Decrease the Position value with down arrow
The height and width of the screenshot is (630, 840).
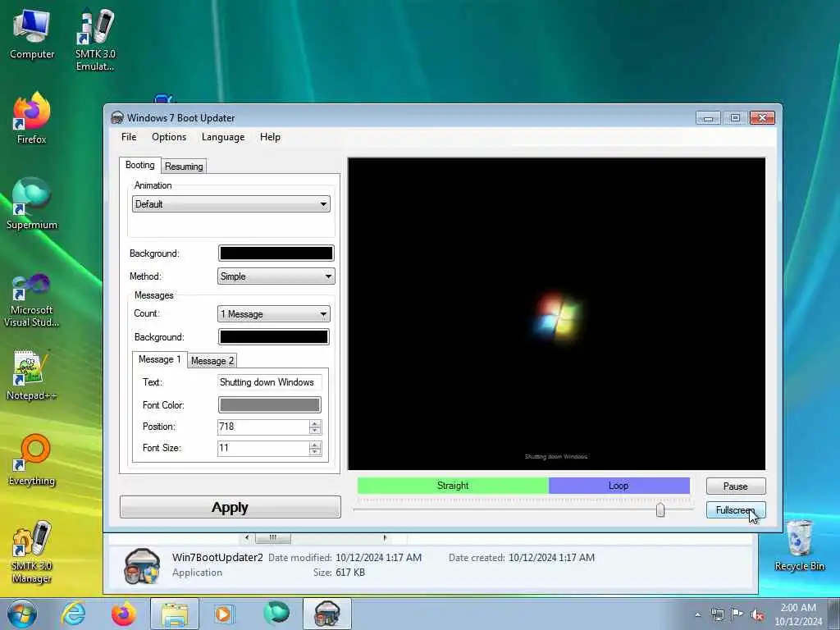315,431
